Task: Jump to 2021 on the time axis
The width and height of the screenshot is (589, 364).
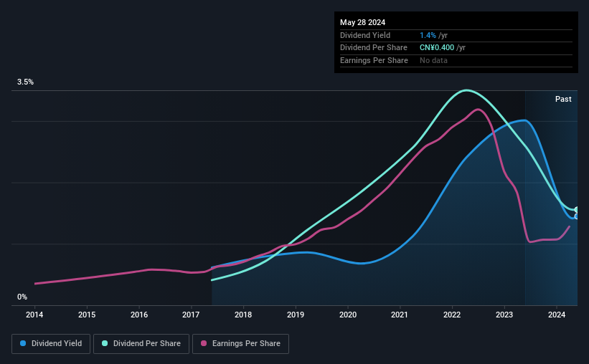Action: coord(400,315)
